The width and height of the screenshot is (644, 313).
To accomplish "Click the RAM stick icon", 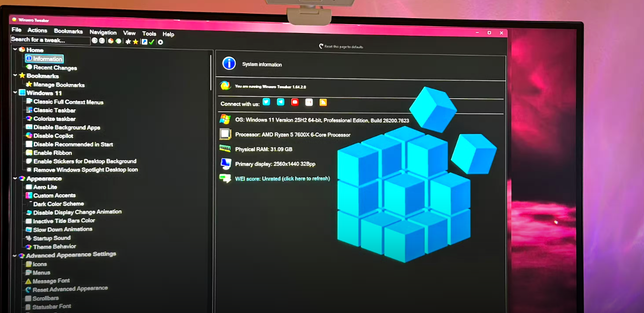I will [225, 149].
